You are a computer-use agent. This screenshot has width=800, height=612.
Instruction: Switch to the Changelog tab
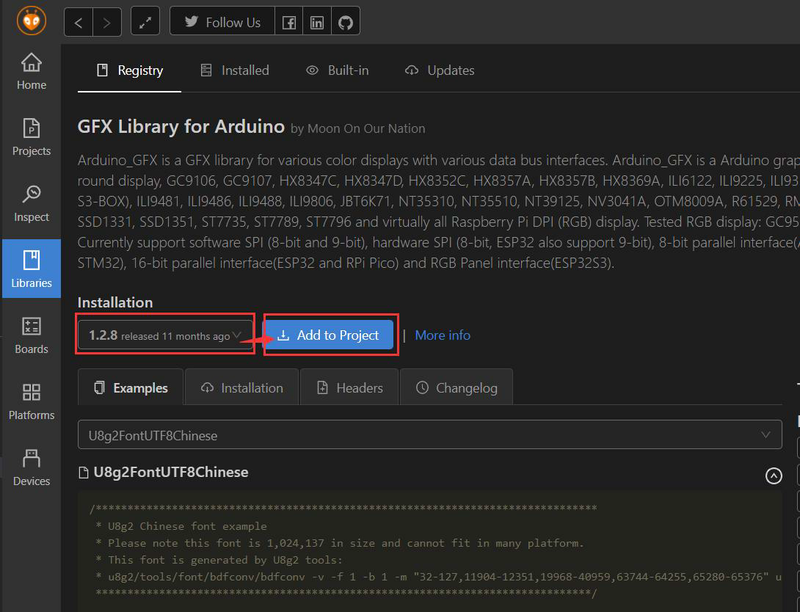tap(456, 388)
